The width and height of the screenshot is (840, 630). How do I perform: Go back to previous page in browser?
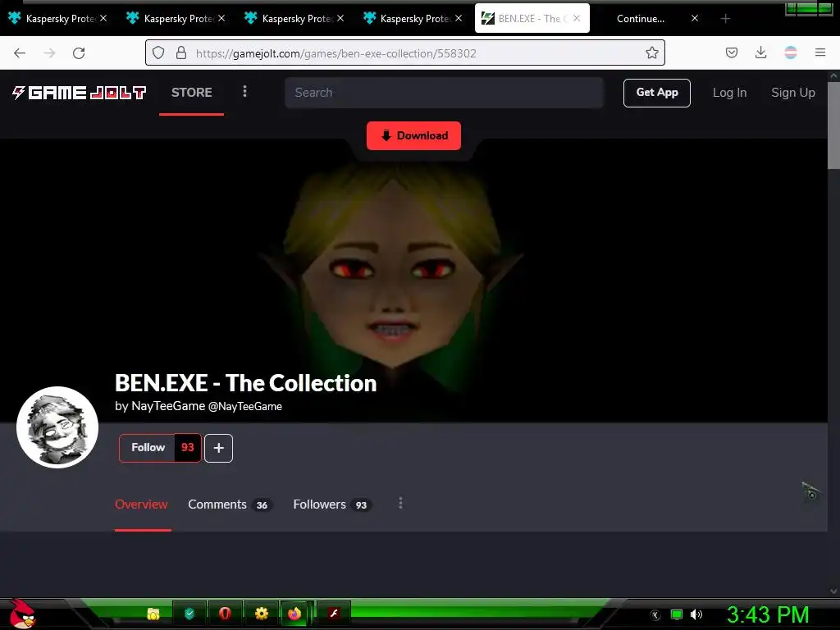[20, 53]
